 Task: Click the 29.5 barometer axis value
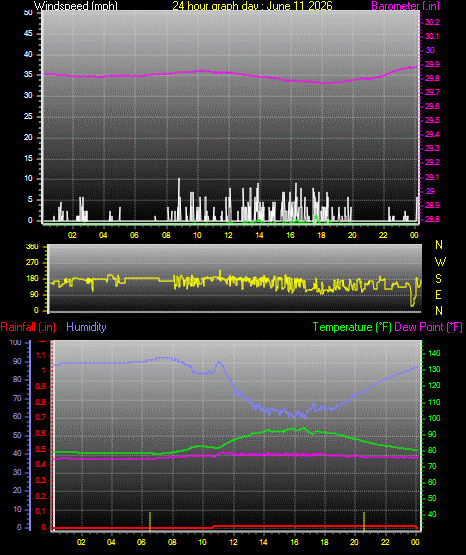pos(432,120)
